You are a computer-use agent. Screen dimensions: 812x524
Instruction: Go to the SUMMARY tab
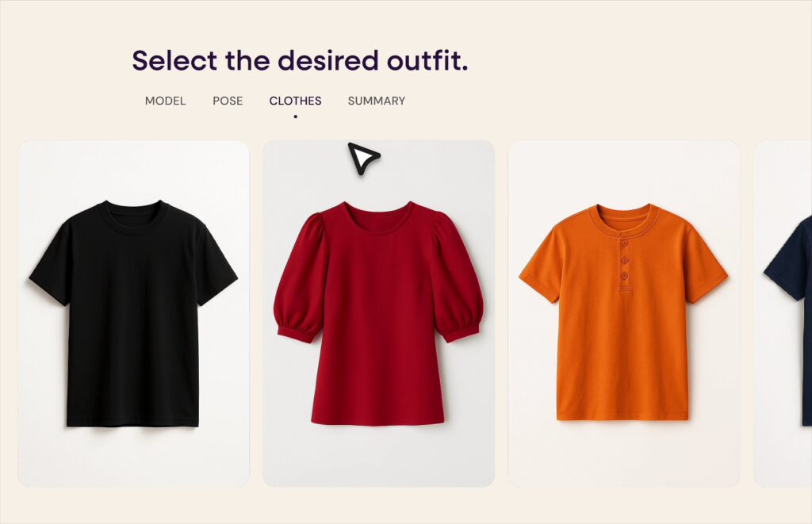pyautogui.click(x=377, y=101)
